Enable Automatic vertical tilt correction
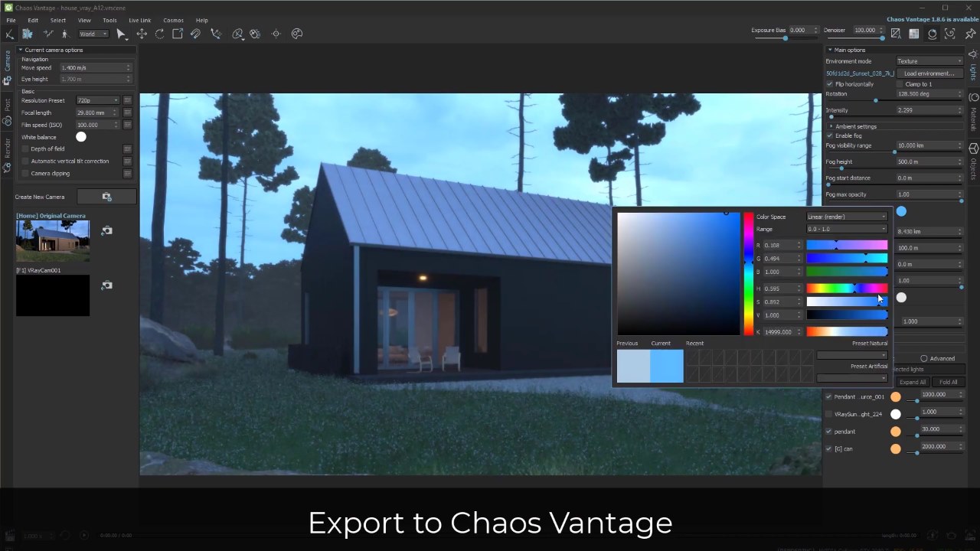Screen dimensions: 980x551 click(25, 161)
